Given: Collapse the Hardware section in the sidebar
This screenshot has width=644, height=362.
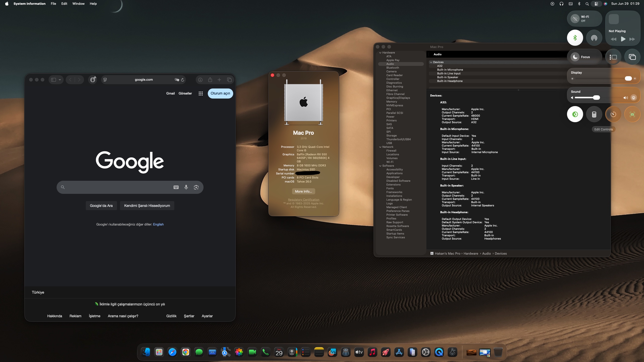Looking at the screenshot, I should click(x=380, y=53).
